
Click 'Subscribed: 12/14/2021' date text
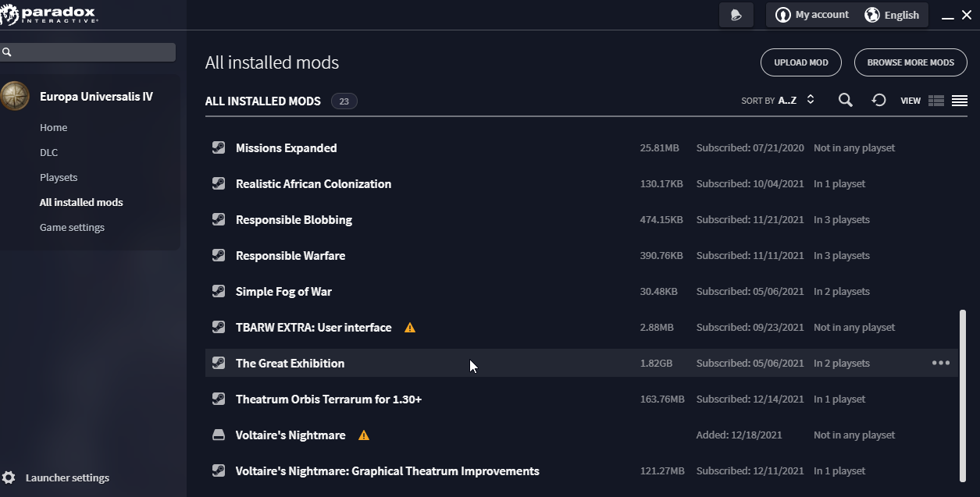(x=750, y=399)
